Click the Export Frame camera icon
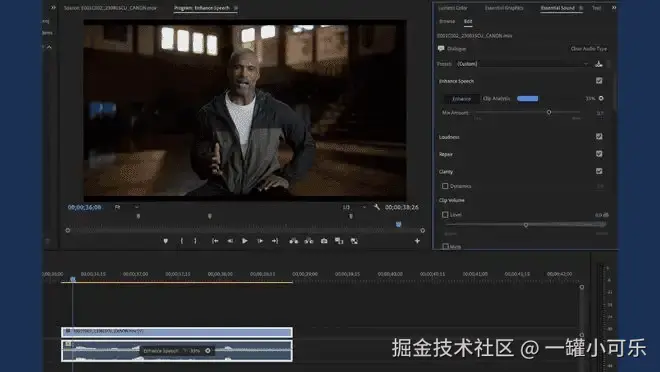The height and width of the screenshot is (372, 660). (x=324, y=241)
